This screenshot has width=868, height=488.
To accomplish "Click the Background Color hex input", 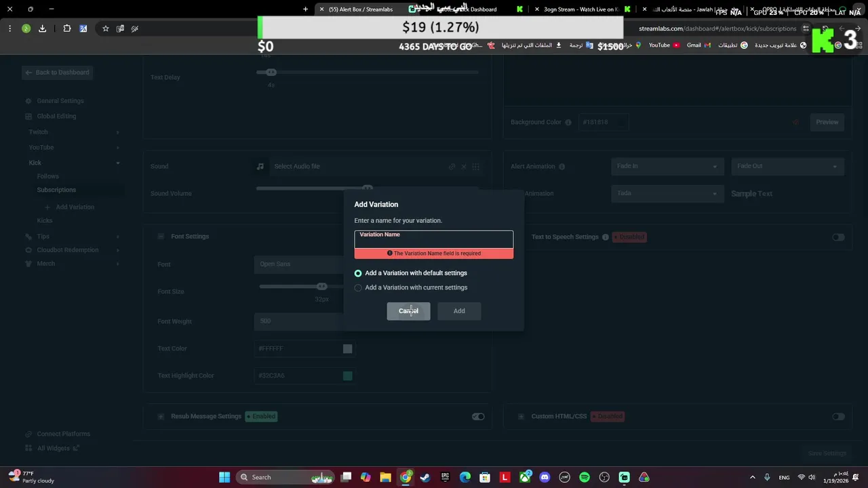I will [x=604, y=123].
